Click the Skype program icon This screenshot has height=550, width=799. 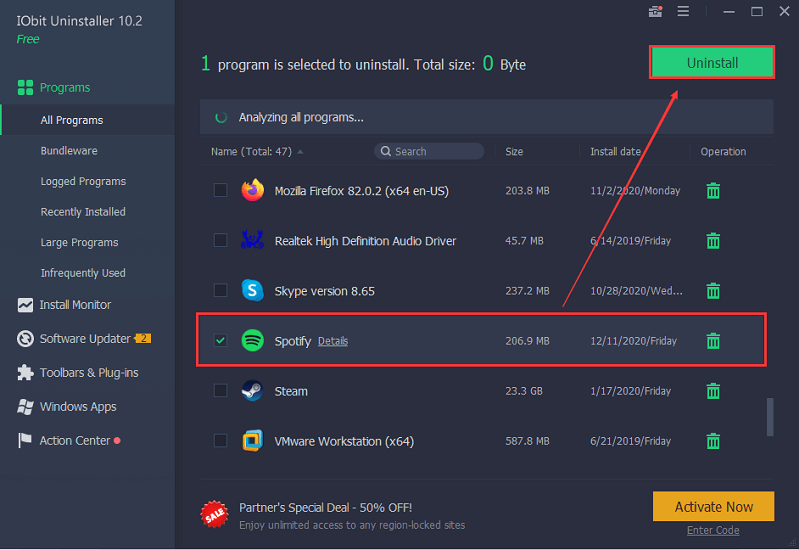point(252,290)
